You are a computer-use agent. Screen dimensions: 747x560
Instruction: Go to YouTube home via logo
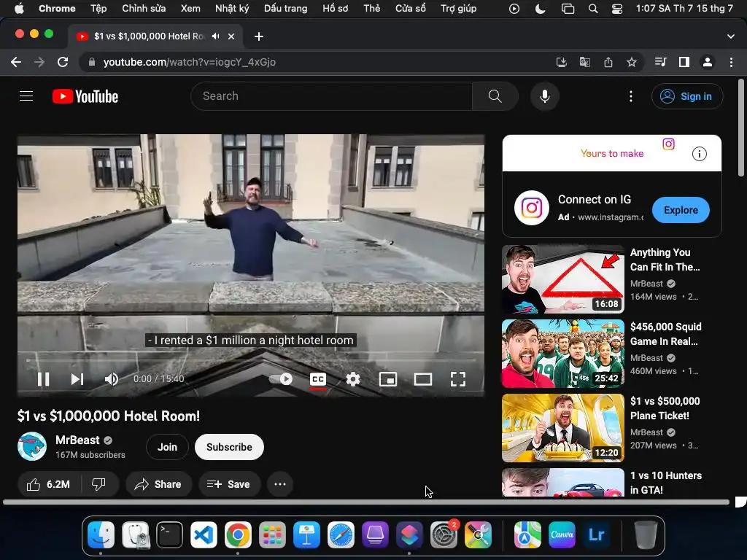click(85, 97)
